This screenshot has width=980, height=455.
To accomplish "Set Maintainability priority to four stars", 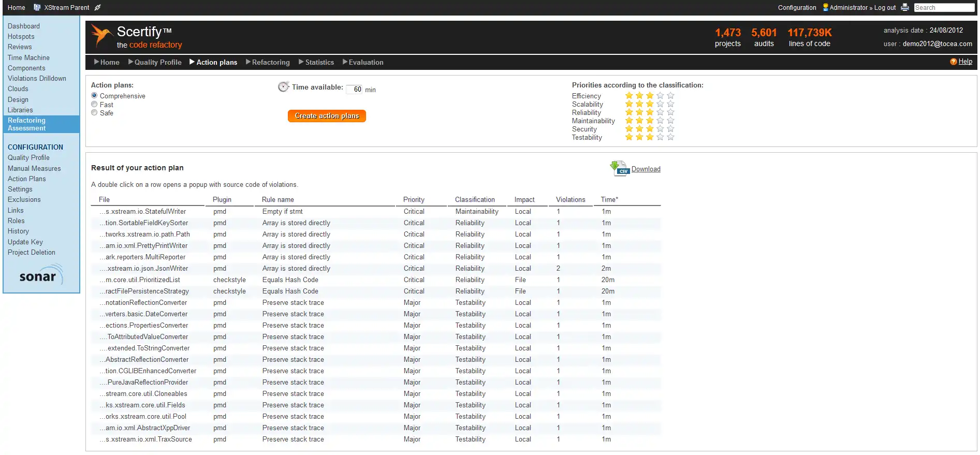I will [660, 121].
